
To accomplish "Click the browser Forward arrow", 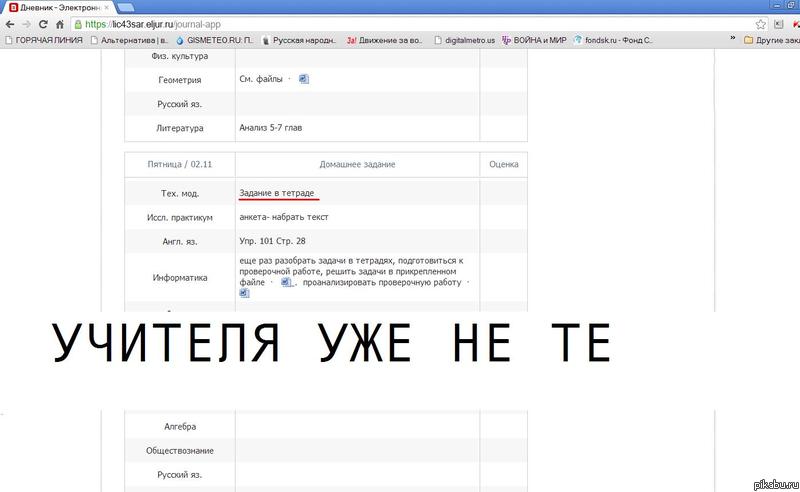I will tap(26, 24).
